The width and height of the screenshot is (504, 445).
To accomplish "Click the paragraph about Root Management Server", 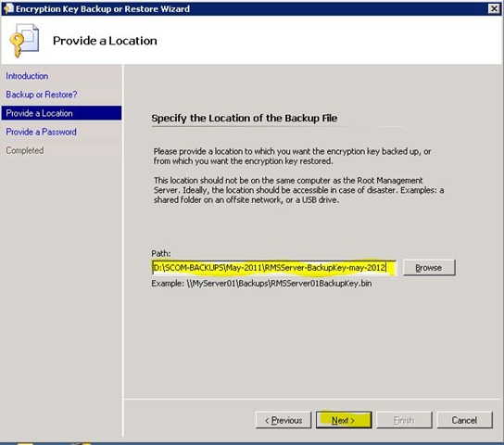I will [x=298, y=190].
